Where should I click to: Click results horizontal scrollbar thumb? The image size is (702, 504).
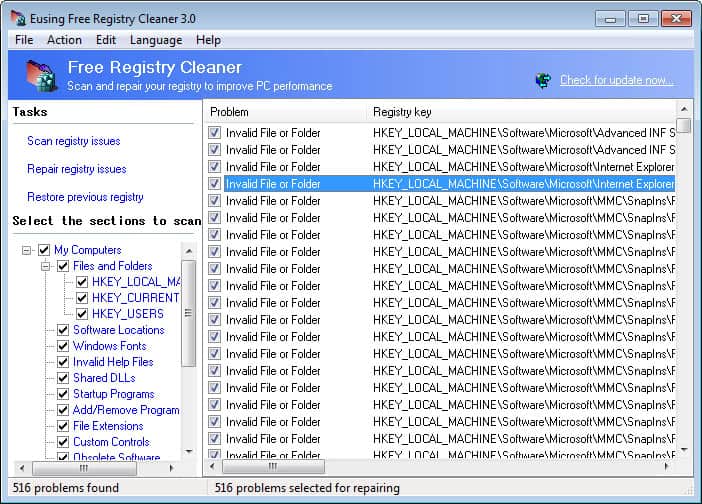(x=273, y=466)
